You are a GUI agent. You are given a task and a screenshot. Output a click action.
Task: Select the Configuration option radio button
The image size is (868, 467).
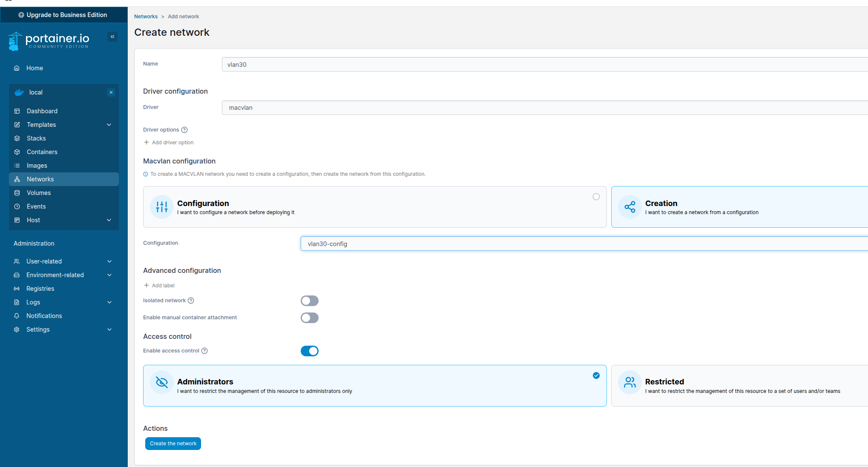(x=596, y=197)
